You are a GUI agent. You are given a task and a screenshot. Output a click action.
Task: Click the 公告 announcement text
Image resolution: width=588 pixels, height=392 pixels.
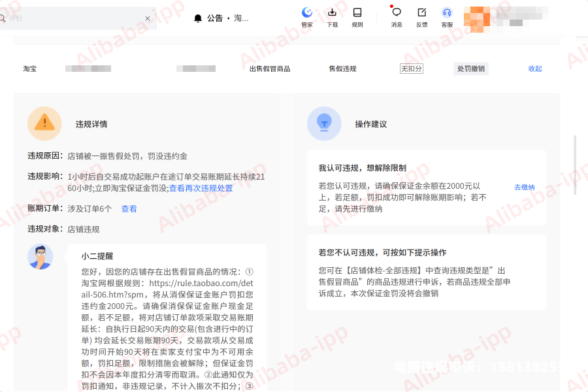tap(215, 18)
